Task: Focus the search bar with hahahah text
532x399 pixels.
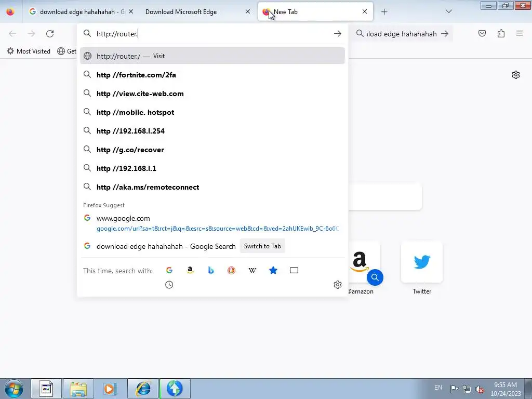Action: (402, 34)
